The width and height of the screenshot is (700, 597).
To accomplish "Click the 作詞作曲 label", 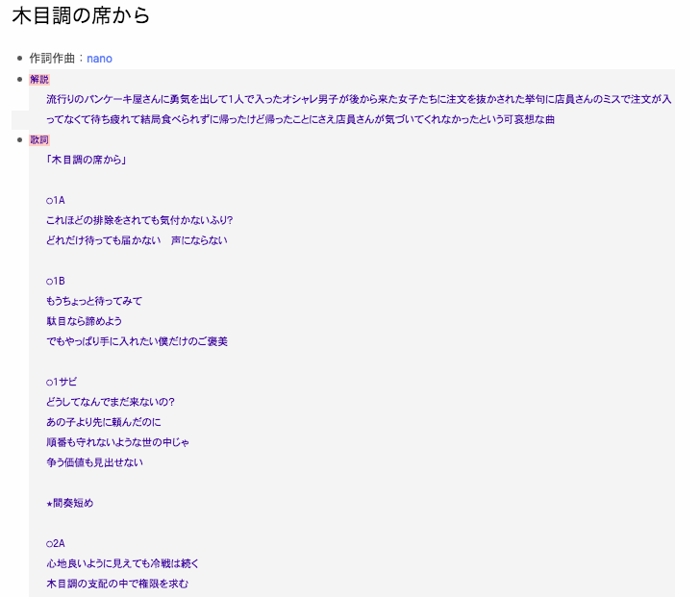I will [52, 59].
